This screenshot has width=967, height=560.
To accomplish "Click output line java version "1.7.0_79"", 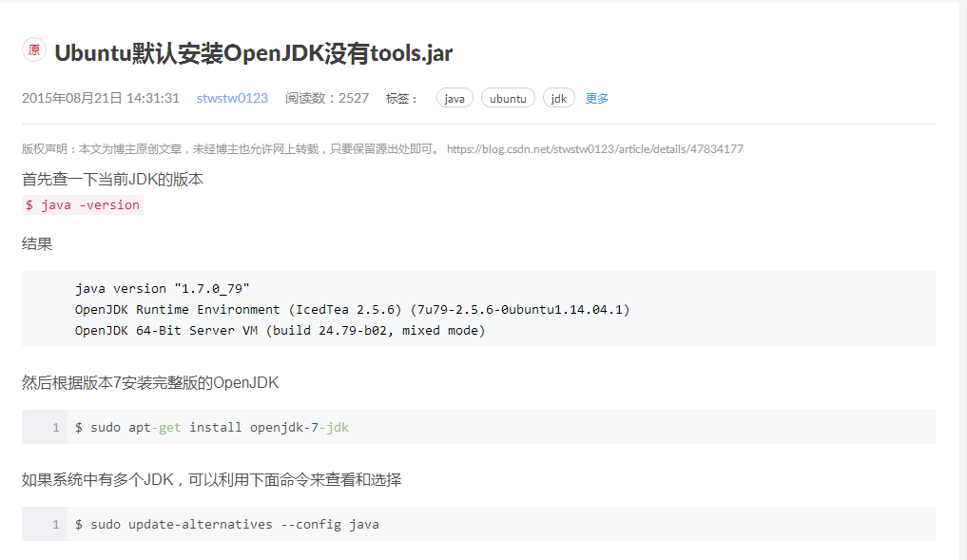I will click(x=163, y=289).
